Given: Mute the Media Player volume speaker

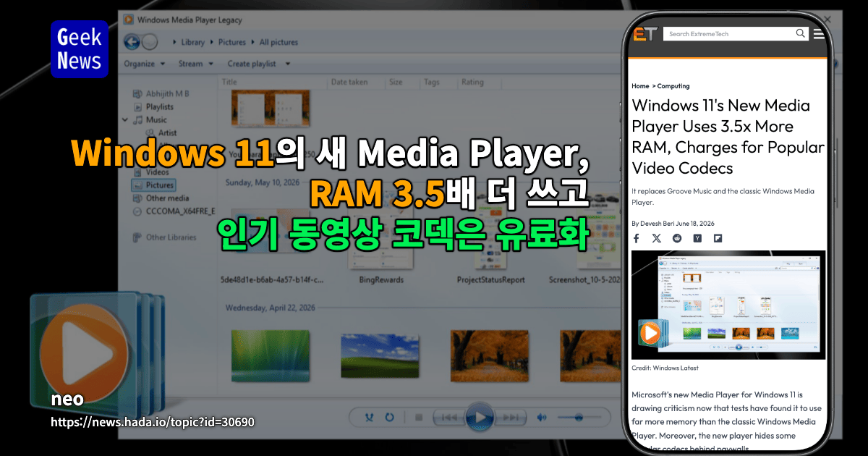Looking at the screenshot, I should pyautogui.click(x=542, y=418).
